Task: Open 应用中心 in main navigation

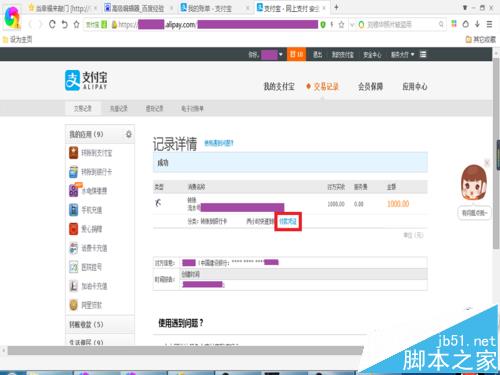Action: (415, 87)
